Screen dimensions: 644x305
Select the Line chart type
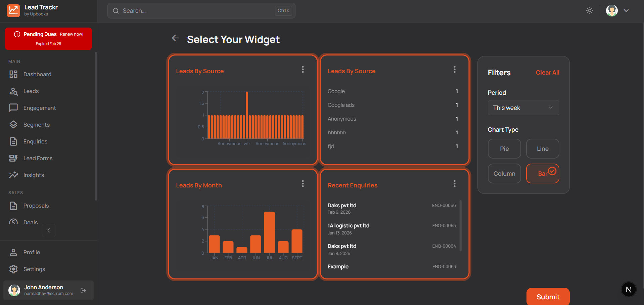tap(543, 148)
